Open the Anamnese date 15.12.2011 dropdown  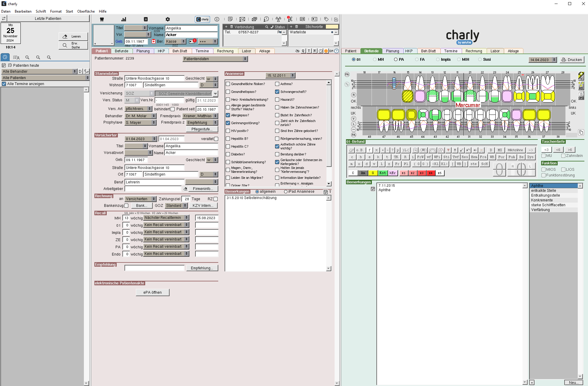point(280,75)
